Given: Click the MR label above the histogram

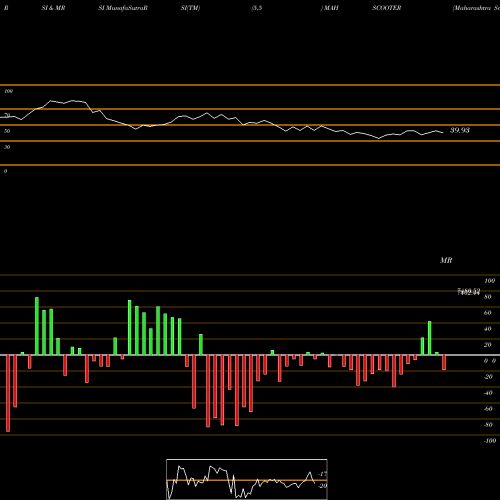Looking at the screenshot, I should (446, 260).
